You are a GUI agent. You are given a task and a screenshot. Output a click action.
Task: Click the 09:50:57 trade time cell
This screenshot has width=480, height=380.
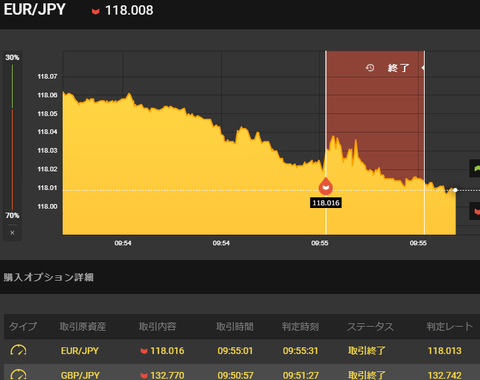(x=235, y=375)
